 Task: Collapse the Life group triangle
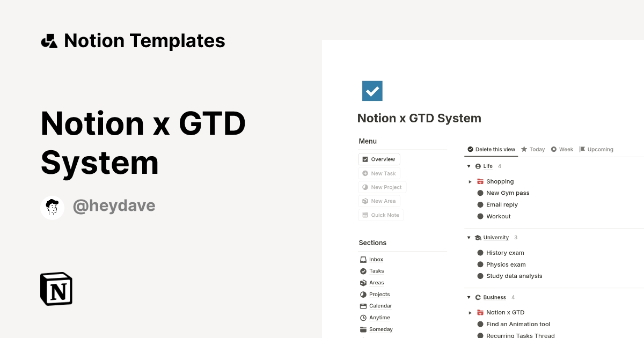[x=469, y=166]
